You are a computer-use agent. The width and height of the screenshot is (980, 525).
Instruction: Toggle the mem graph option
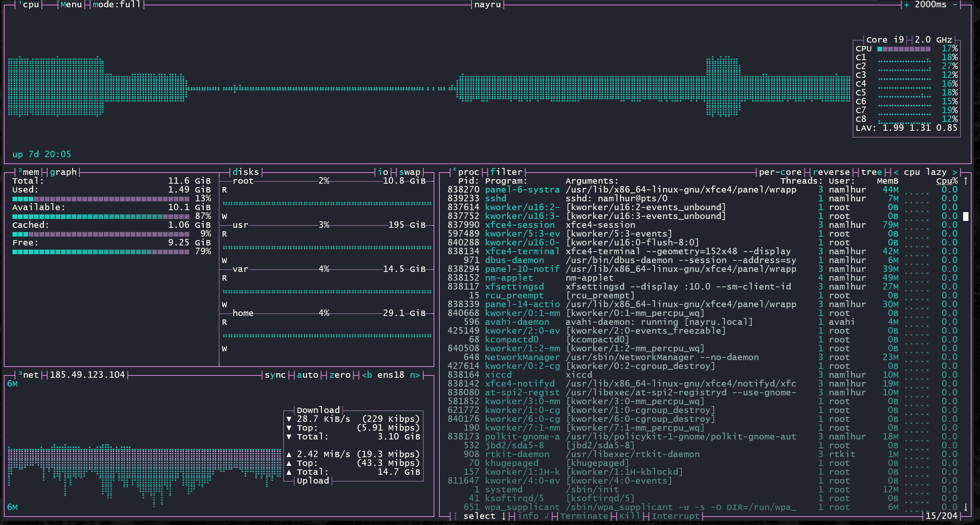63,172
